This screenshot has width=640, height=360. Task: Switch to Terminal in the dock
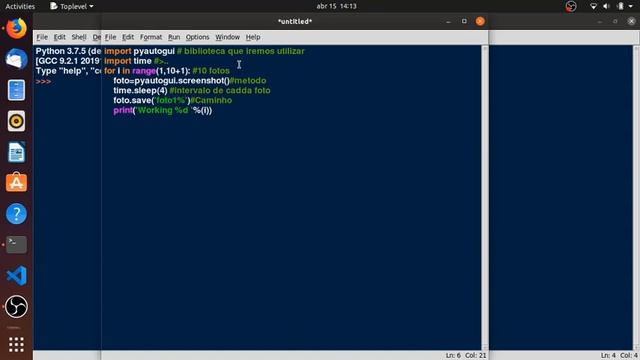(16, 244)
